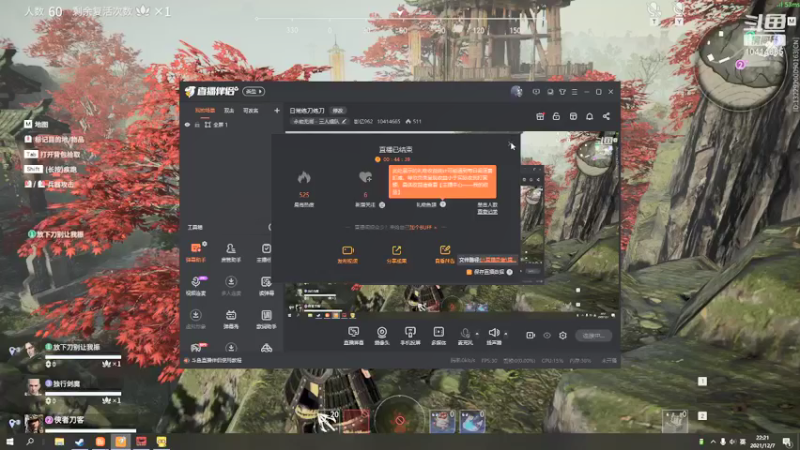
Task: Open Windows Start menu
Action: [x=9, y=441]
